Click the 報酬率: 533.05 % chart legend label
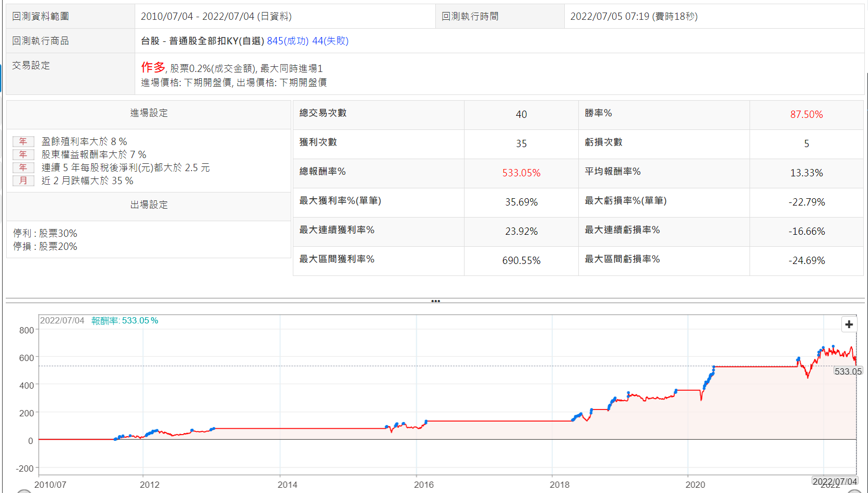 click(124, 321)
